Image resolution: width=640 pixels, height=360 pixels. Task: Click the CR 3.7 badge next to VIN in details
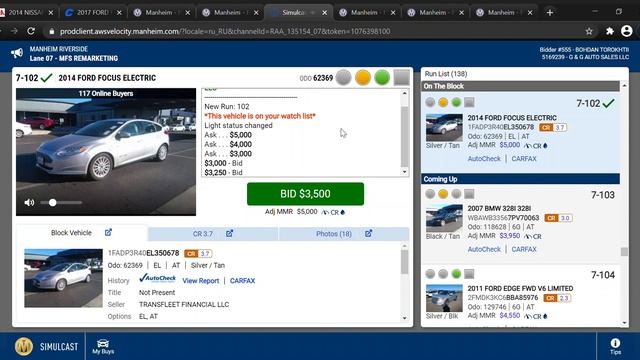[198, 253]
